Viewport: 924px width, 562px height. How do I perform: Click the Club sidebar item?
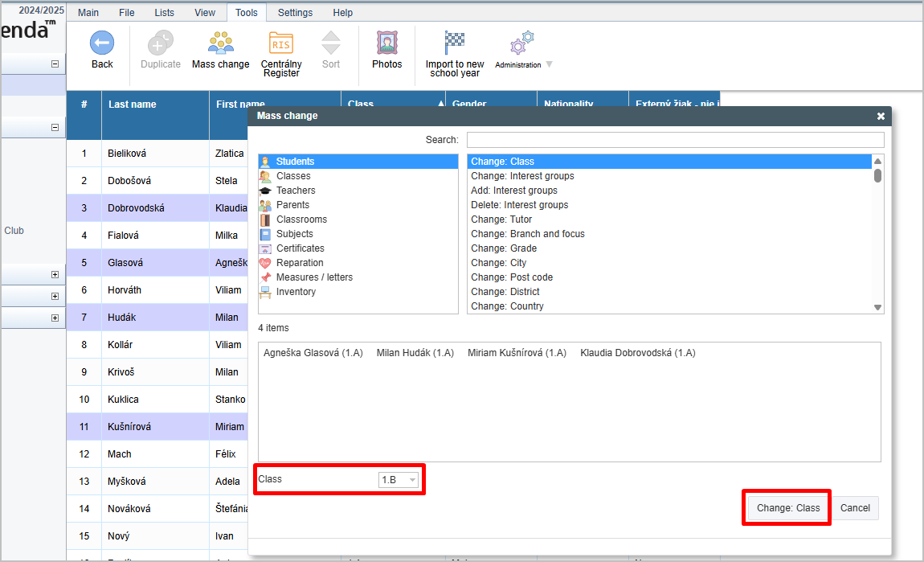(14, 231)
